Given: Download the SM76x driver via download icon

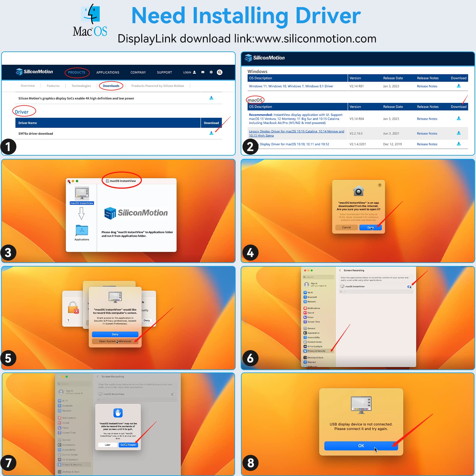Looking at the screenshot, I should pyautogui.click(x=211, y=133).
